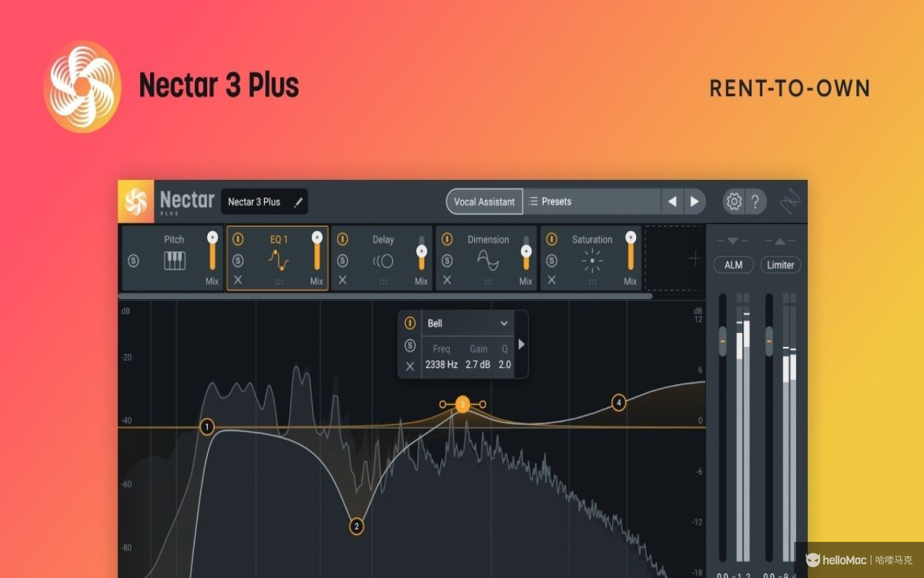
Task: Click the Delay module echo icon
Action: pos(383,261)
